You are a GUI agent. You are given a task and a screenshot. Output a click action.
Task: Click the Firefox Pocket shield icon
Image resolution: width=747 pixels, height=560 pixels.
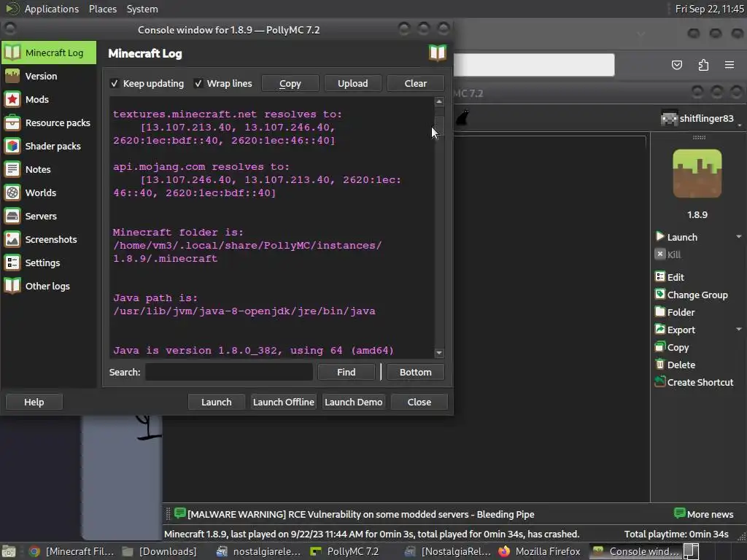[x=676, y=65]
